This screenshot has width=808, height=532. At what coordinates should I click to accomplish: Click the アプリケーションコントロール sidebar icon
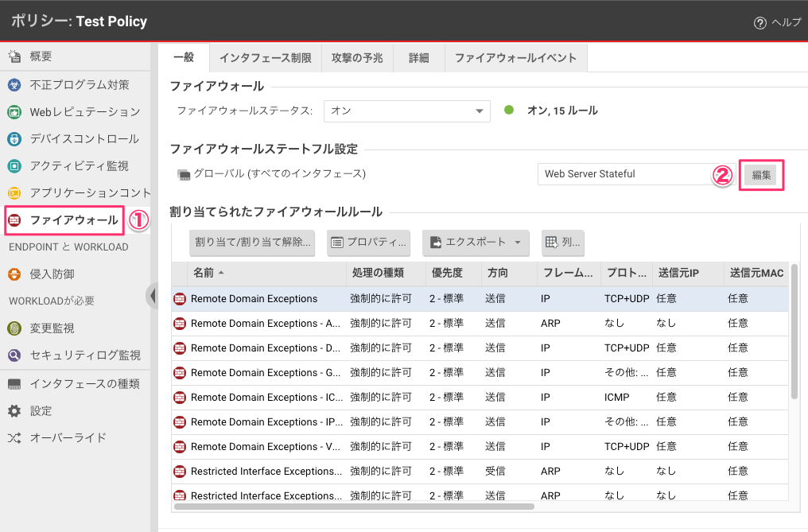[x=14, y=192]
